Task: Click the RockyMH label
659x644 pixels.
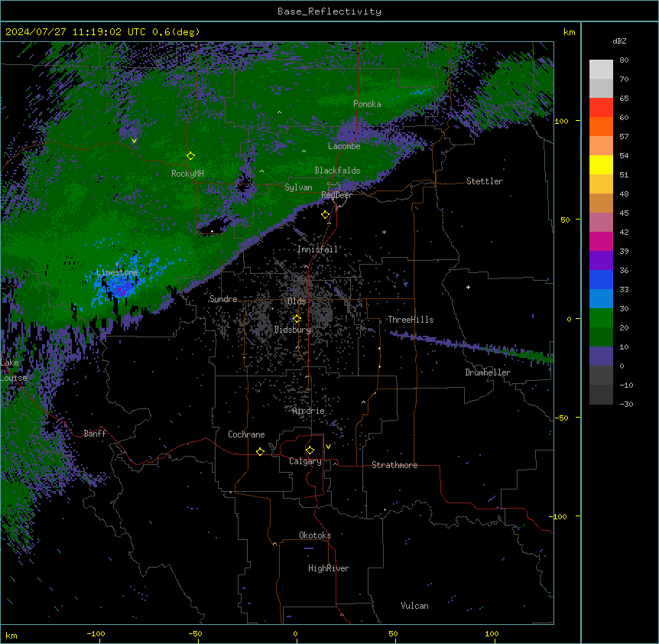Action: point(187,174)
